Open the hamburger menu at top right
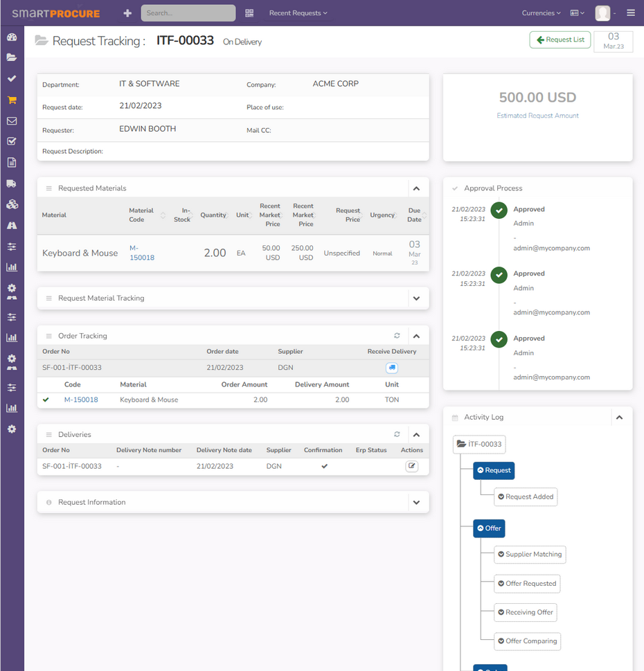Screen dimensions: 644x671 click(x=631, y=13)
